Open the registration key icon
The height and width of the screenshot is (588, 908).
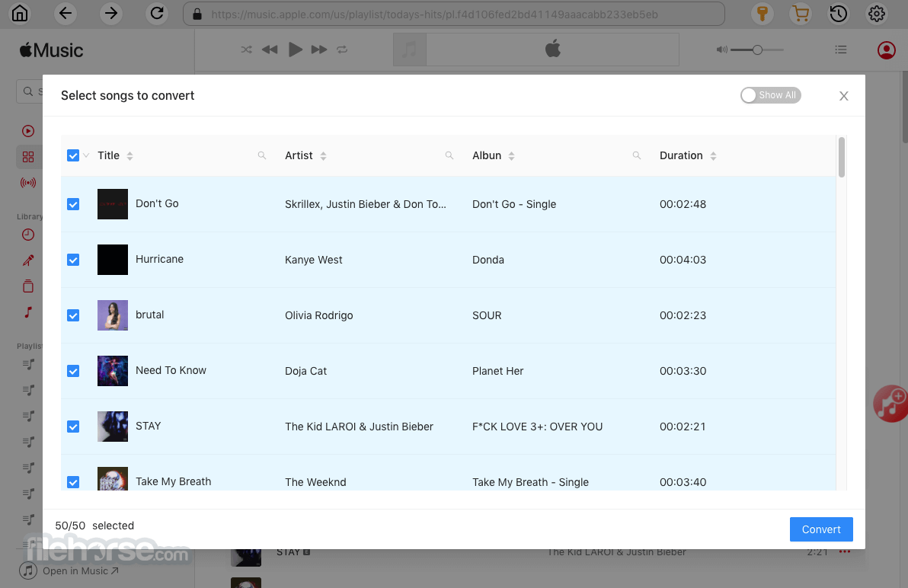[x=762, y=13]
